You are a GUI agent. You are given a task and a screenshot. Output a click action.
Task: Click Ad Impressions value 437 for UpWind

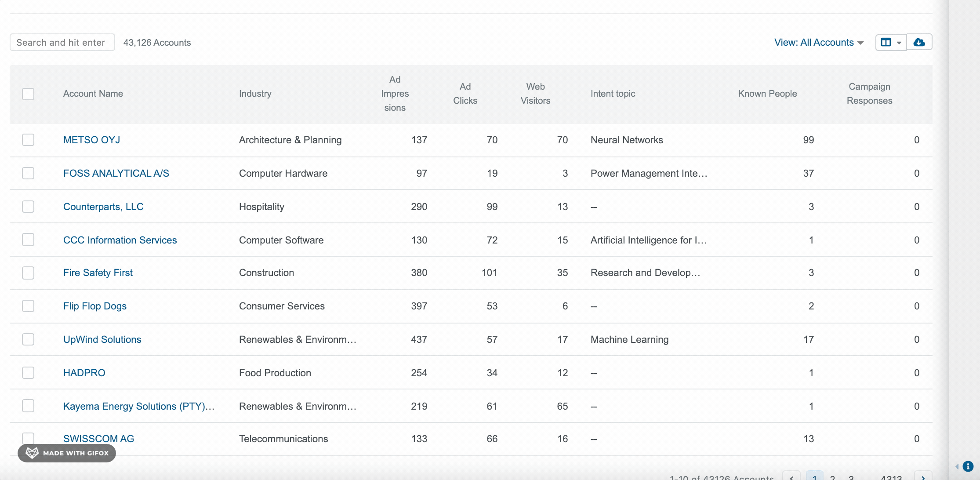click(x=419, y=339)
